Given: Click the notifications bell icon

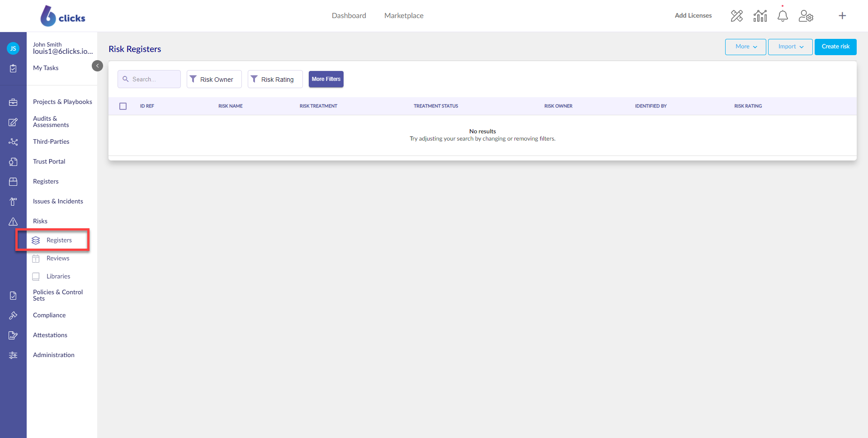Looking at the screenshot, I should pos(783,16).
